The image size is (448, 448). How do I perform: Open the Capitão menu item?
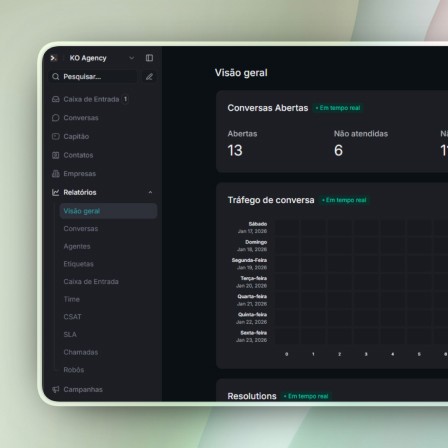(x=76, y=137)
